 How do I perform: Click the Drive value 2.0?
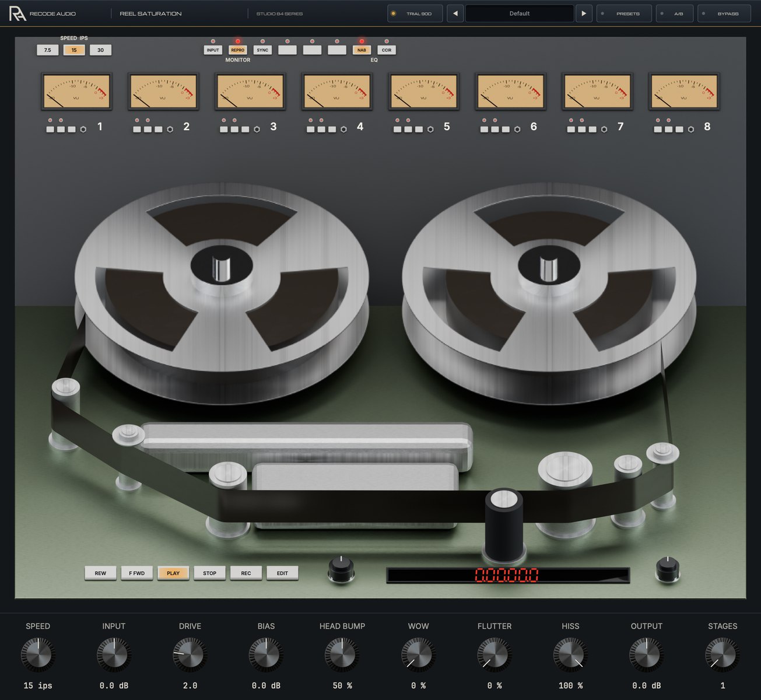click(190, 685)
